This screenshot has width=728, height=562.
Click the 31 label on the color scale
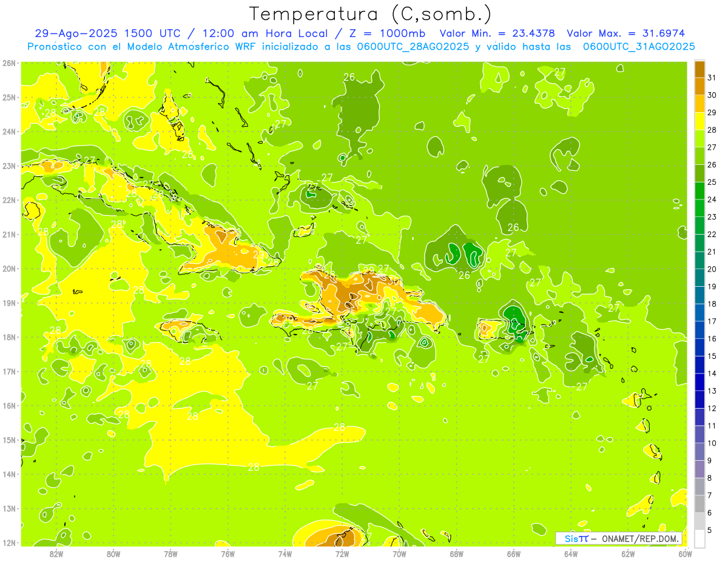click(712, 78)
